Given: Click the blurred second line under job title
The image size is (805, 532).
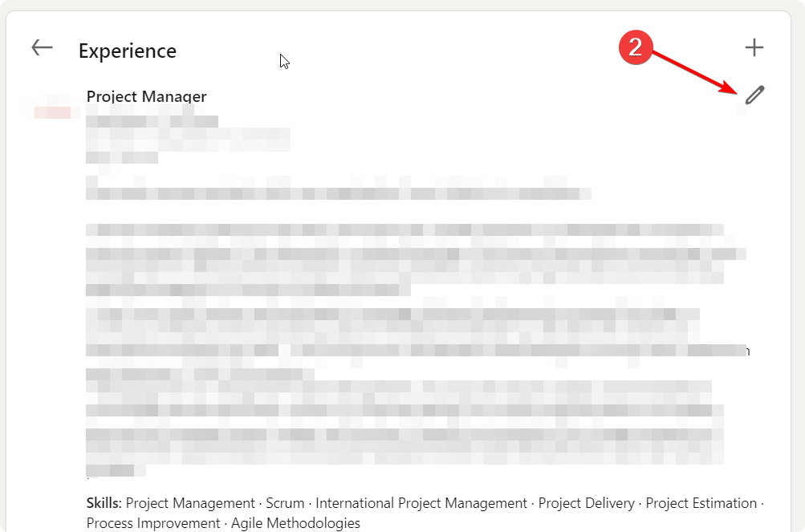Looking at the screenshot, I should pos(187,140).
